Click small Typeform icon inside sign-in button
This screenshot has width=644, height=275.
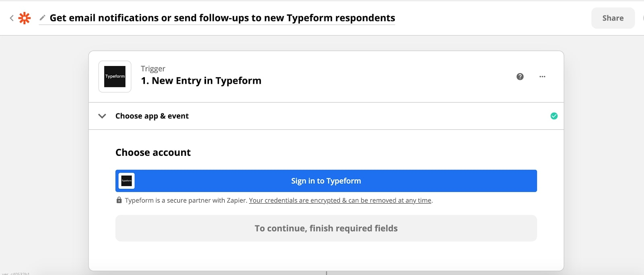pyautogui.click(x=127, y=181)
